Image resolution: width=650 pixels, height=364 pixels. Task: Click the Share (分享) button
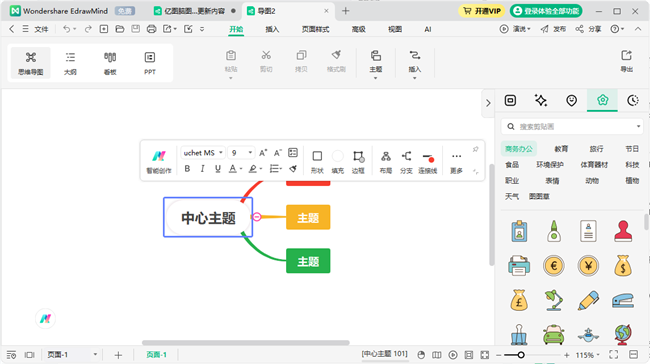(588, 29)
